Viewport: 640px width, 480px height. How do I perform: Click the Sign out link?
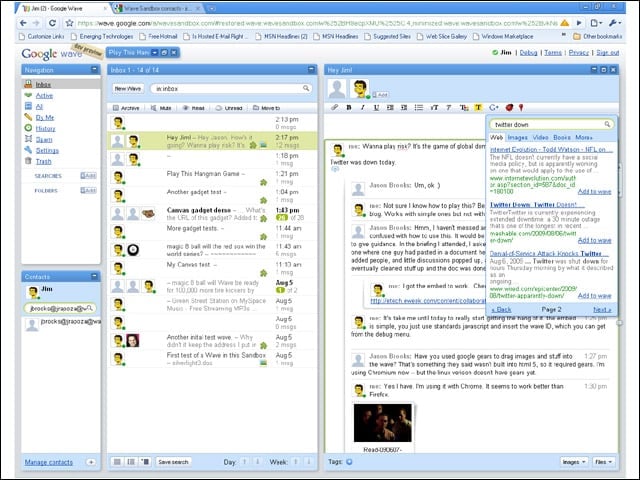607,53
